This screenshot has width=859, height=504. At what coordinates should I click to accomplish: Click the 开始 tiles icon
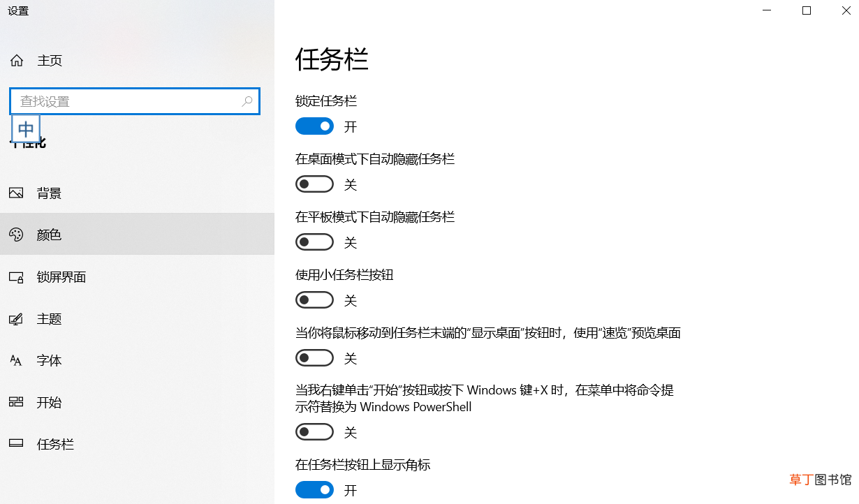pyautogui.click(x=16, y=402)
